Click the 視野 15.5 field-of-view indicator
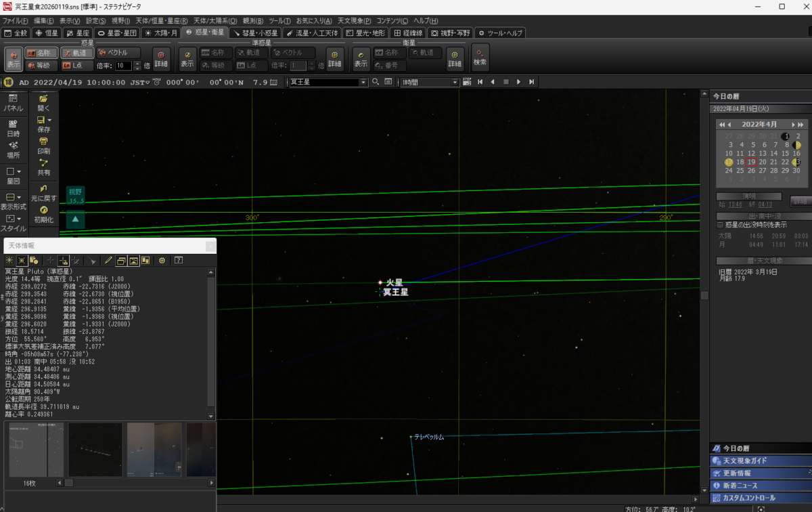 tap(75, 196)
